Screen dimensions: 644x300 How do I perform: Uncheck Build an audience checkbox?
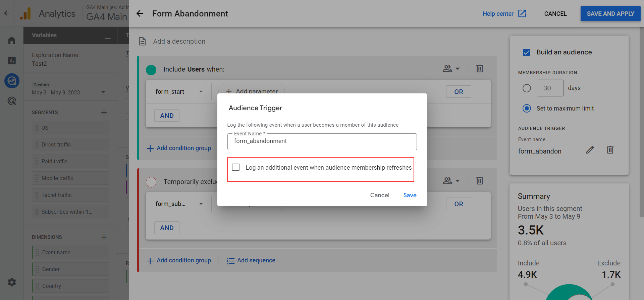[527, 52]
